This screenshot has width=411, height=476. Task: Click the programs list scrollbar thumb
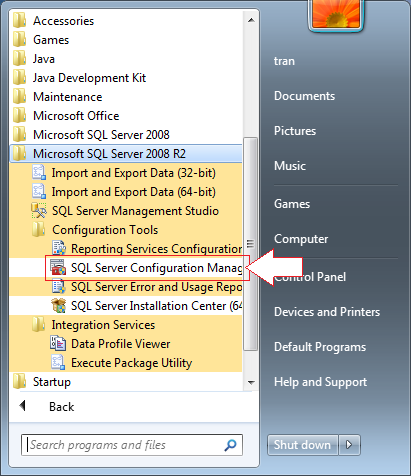point(251,244)
